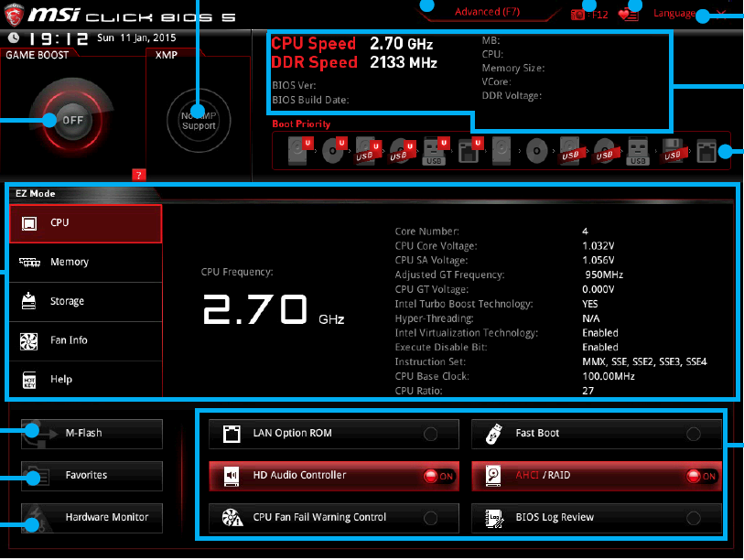Click the 'CPU Speed' label
Image resolution: width=744 pixels, height=560 pixels.
(x=313, y=44)
